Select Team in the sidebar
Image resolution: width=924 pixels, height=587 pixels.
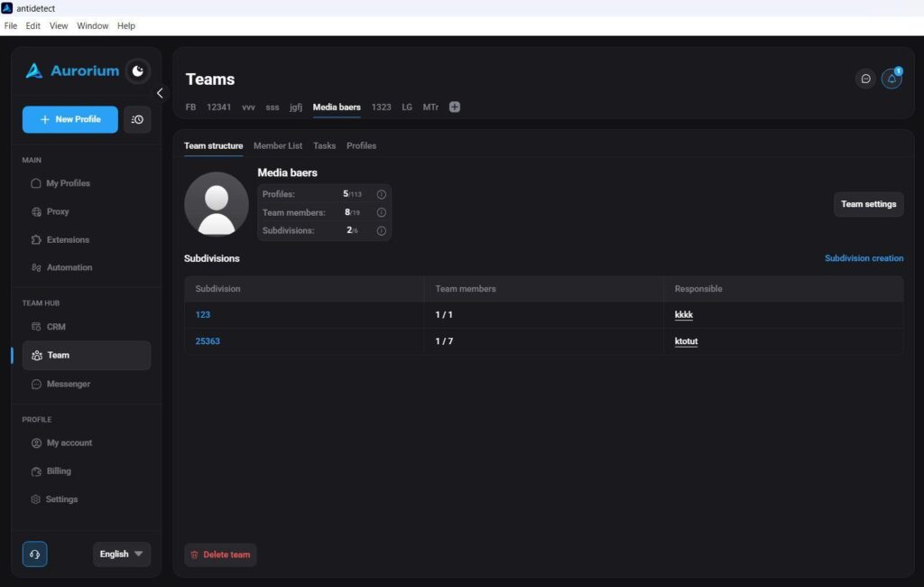point(87,355)
